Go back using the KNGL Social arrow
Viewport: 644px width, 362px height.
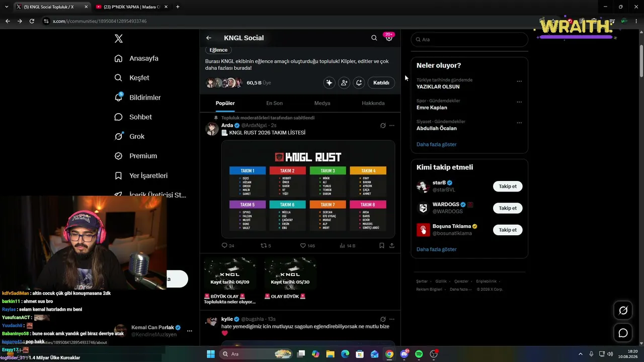tap(209, 38)
